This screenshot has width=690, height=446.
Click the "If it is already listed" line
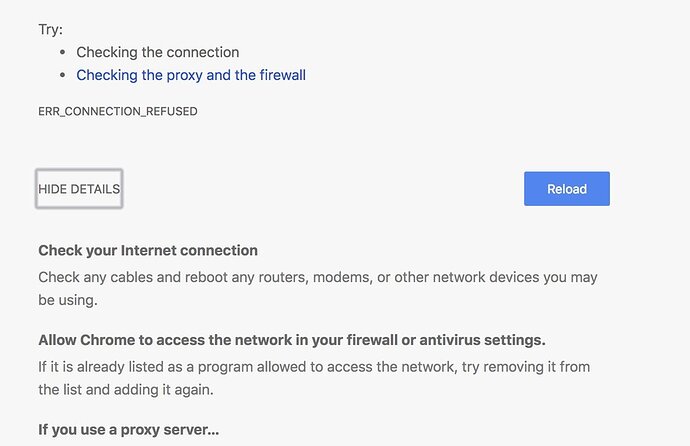[x=313, y=367]
